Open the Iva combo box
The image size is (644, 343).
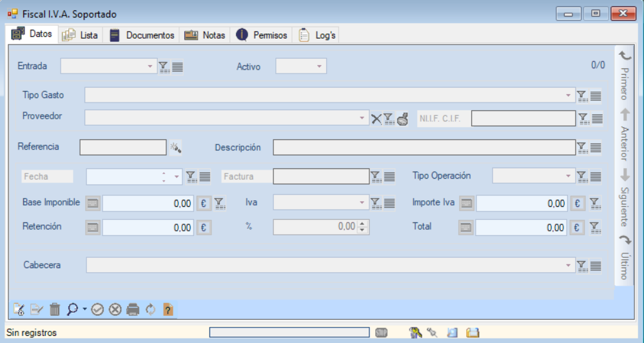[x=362, y=203]
